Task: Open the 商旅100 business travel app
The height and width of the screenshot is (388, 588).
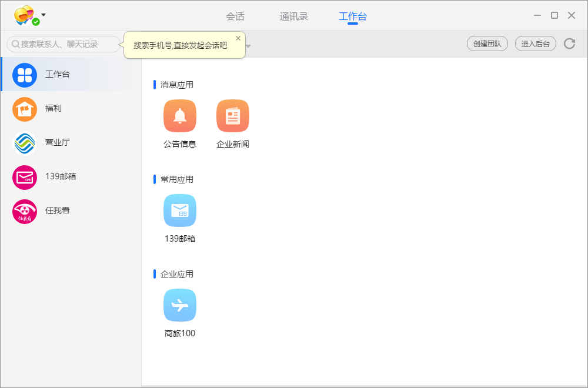Action: tap(180, 305)
